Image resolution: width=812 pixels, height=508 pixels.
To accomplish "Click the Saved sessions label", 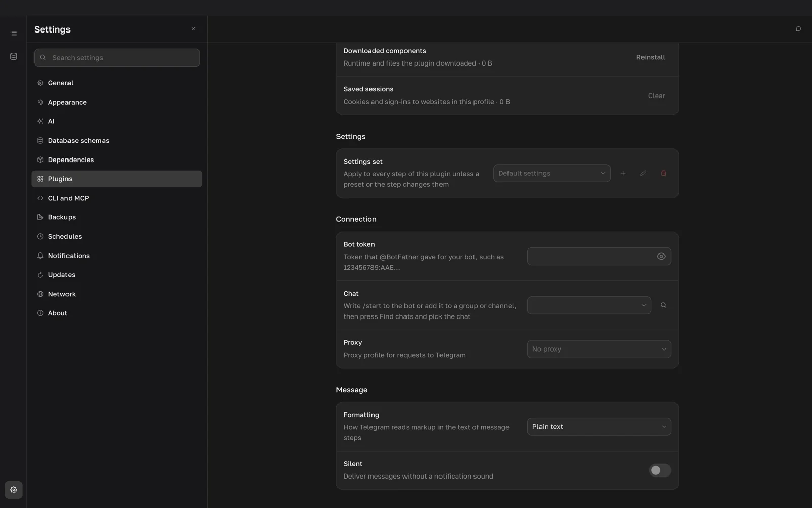I will [368, 89].
